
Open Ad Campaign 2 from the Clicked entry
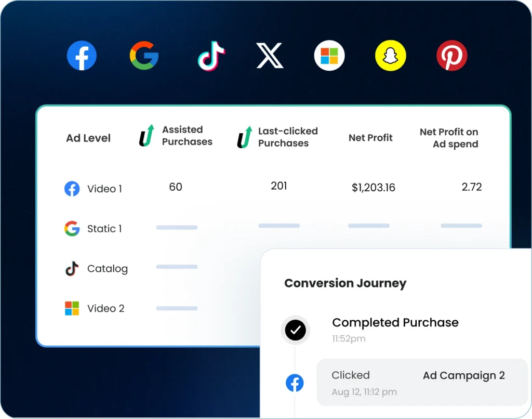[x=463, y=375]
